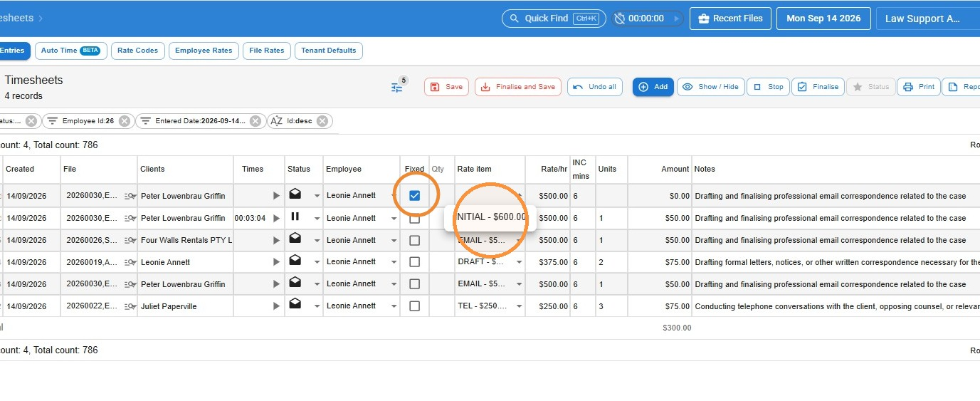980x401 pixels.
Task: Open the Recent Files button
Action: tap(731, 19)
